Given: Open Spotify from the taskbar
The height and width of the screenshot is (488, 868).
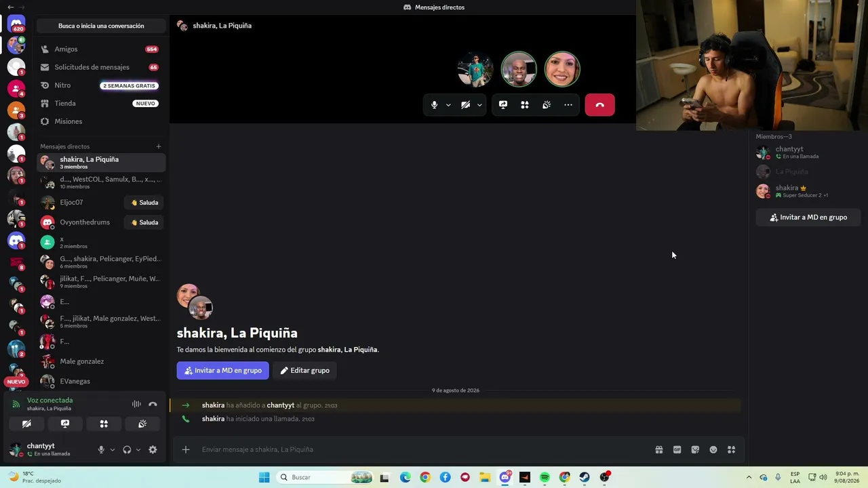Looking at the screenshot, I should pos(545,477).
